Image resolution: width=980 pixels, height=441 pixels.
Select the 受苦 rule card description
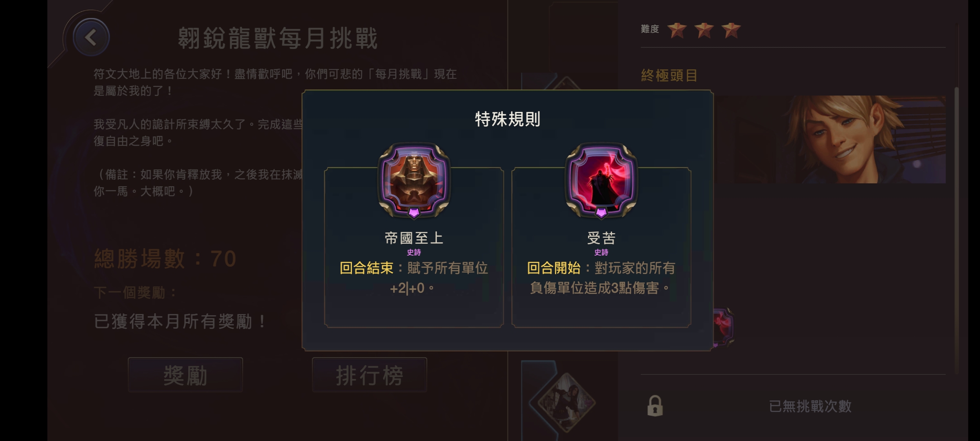point(601,278)
